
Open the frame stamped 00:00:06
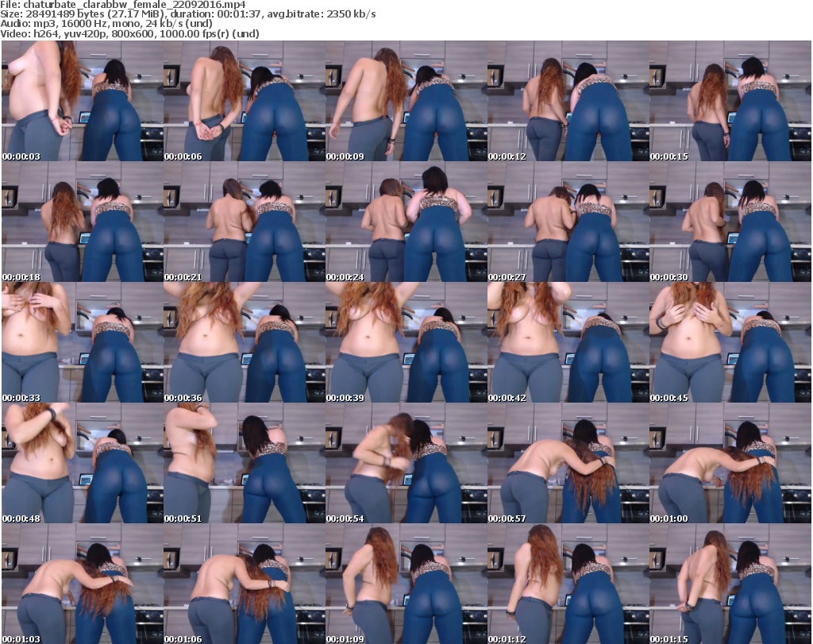point(245,101)
